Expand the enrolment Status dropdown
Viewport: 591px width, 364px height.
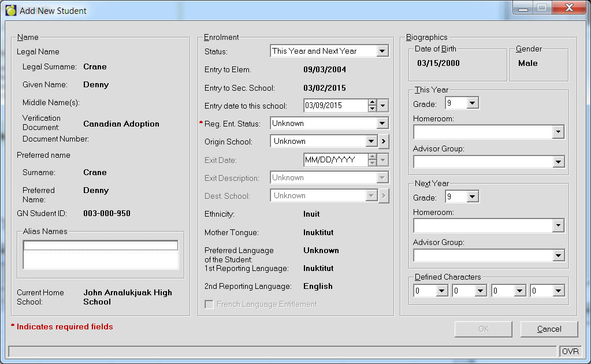pyautogui.click(x=382, y=51)
